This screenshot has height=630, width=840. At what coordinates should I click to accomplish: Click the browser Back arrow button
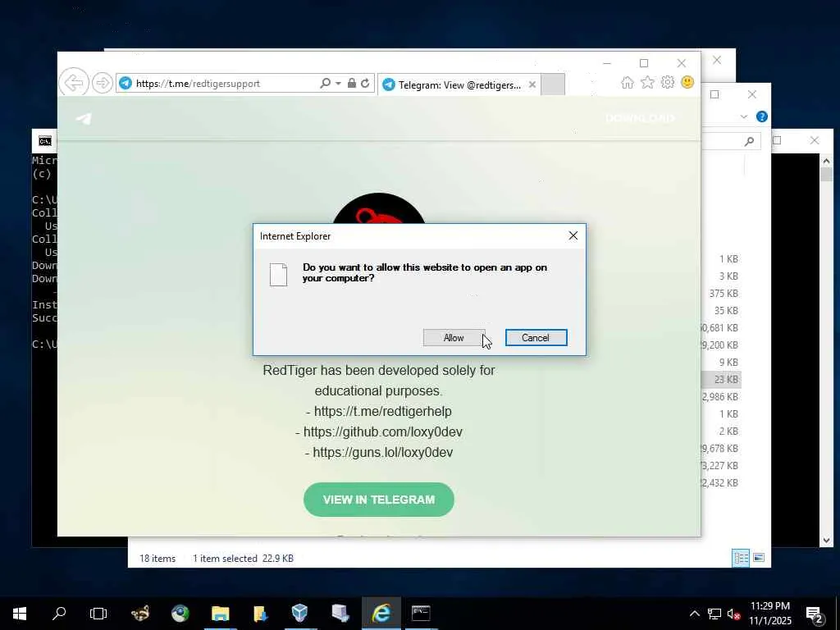pyautogui.click(x=73, y=83)
